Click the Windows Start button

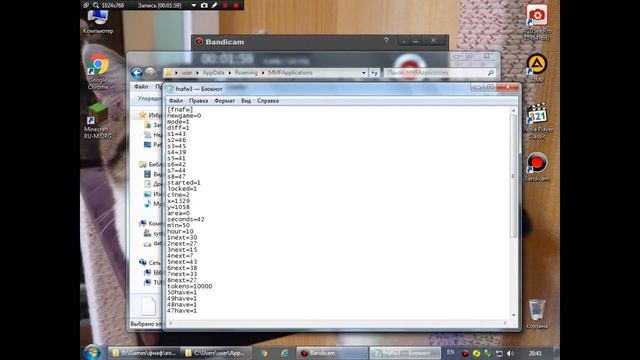pyautogui.click(x=92, y=353)
